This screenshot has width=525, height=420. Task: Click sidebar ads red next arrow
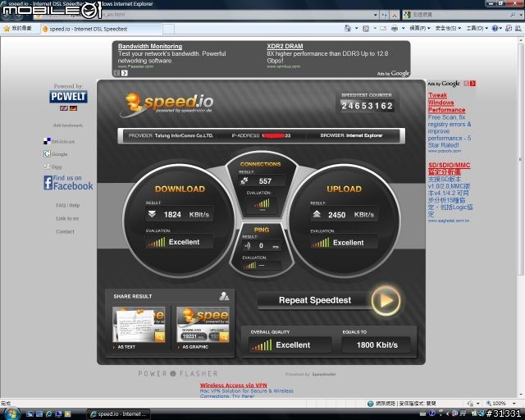pyautogui.click(x=472, y=84)
